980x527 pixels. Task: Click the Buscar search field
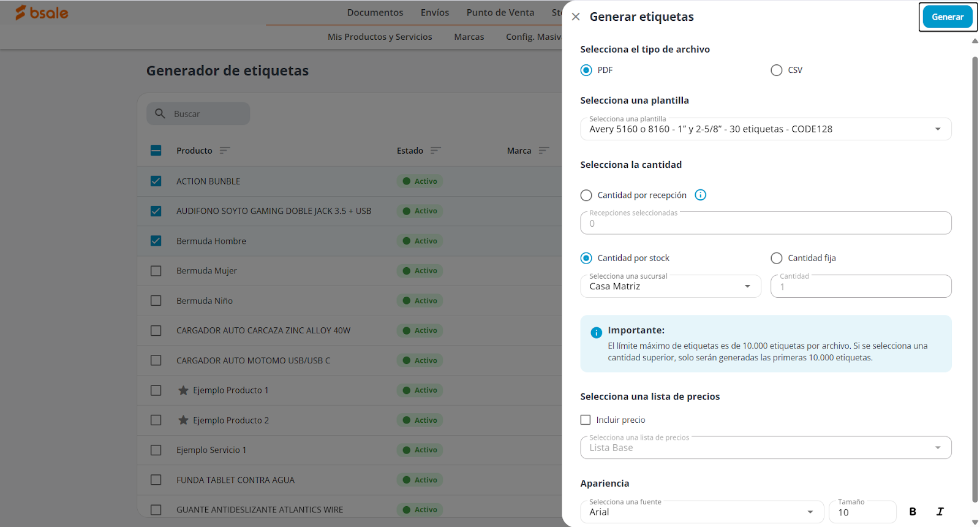(x=198, y=113)
